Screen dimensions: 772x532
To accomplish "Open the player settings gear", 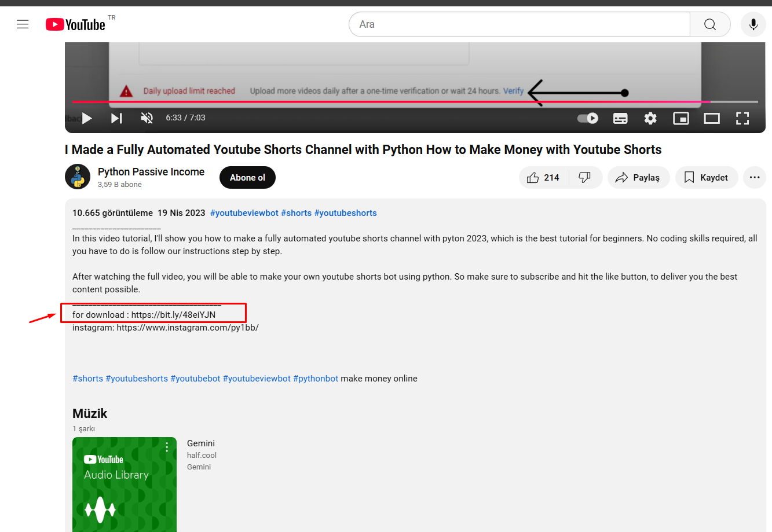I will (650, 118).
